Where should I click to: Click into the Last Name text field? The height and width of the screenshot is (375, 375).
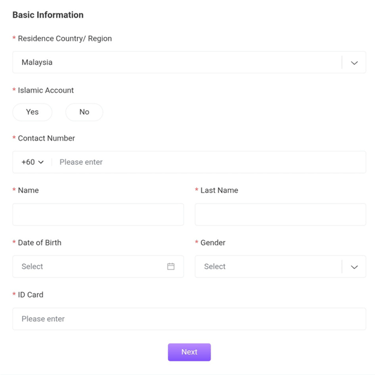(x=280, y=214)
